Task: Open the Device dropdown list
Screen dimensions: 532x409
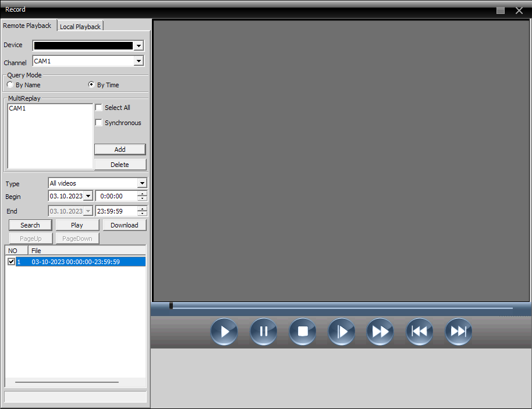Action: [139, 46]
